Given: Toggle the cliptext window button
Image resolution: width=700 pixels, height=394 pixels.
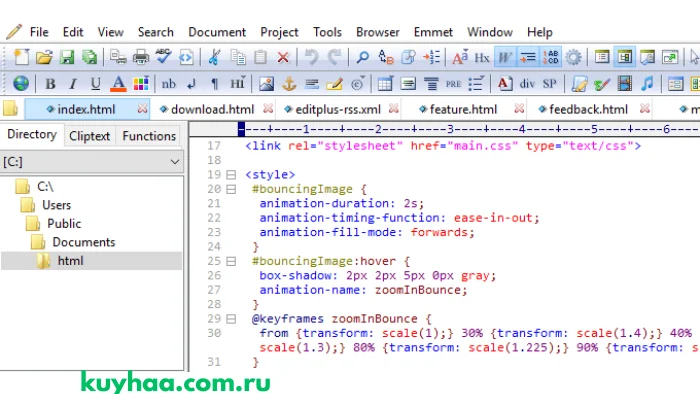Looking at the screenshot, I should pos(625,57).
